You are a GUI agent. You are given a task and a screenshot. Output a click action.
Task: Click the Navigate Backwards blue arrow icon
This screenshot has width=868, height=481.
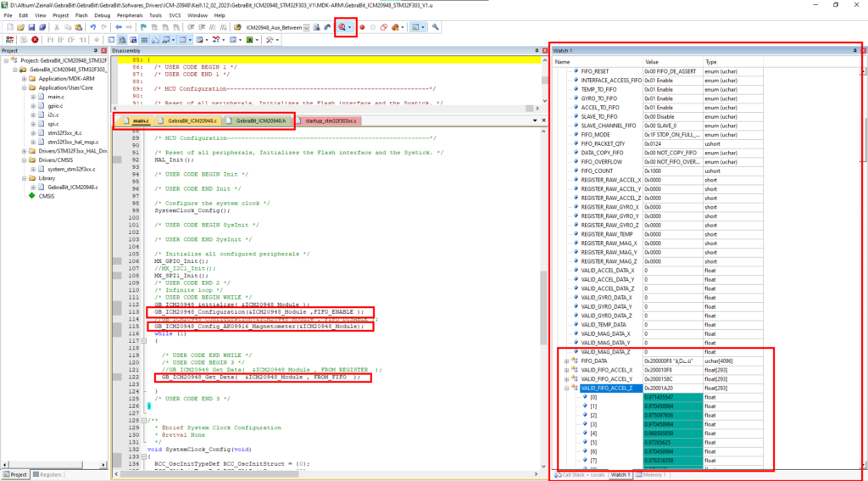point(119,27)
